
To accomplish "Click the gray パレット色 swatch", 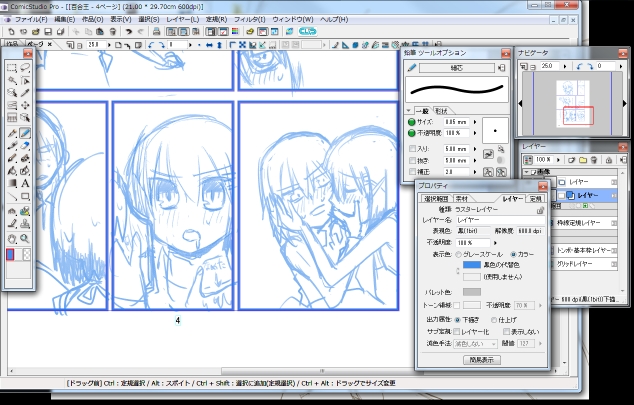I will tap(471, 292).
